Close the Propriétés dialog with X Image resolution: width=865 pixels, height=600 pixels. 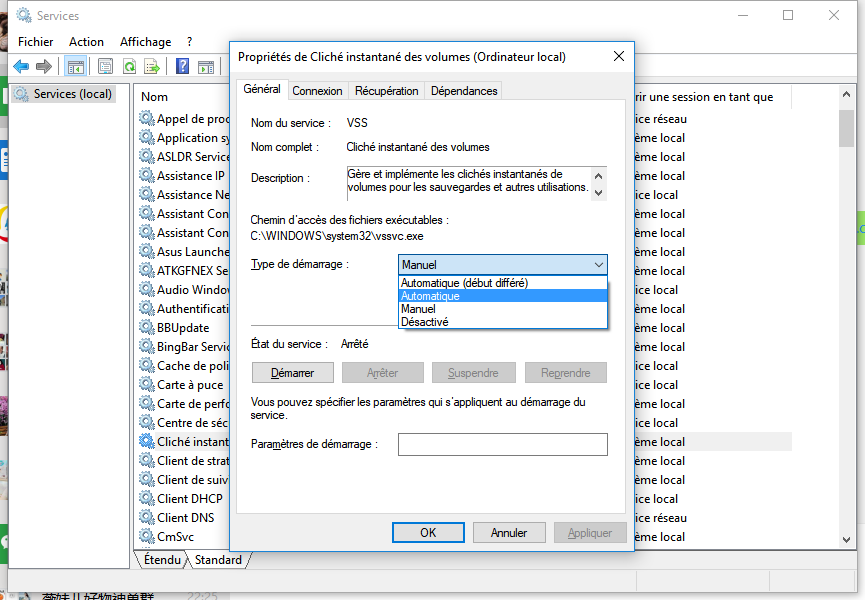pyautogui.click(x=619, y=56)
